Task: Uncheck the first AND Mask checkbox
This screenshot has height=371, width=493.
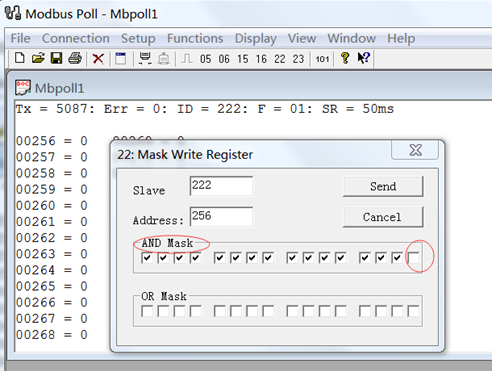Action: [147, 258]
